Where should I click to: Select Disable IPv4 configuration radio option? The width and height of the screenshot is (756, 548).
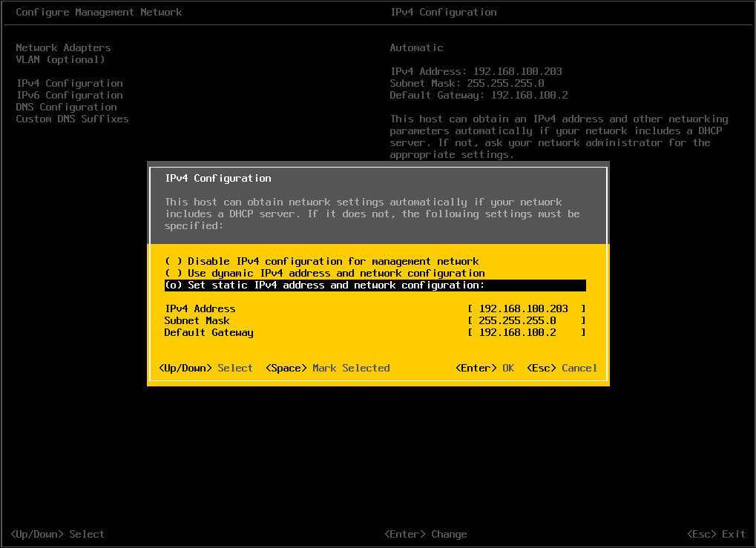[x=321, y=261]
